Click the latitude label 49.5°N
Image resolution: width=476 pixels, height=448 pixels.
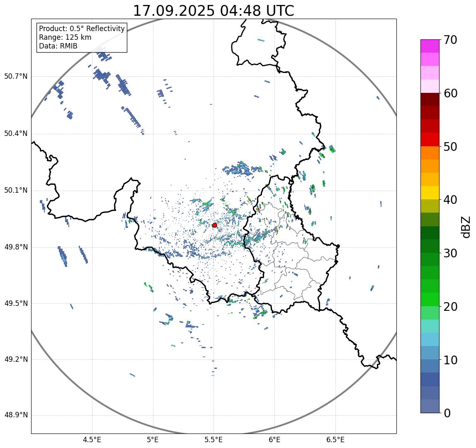point(16,303)
